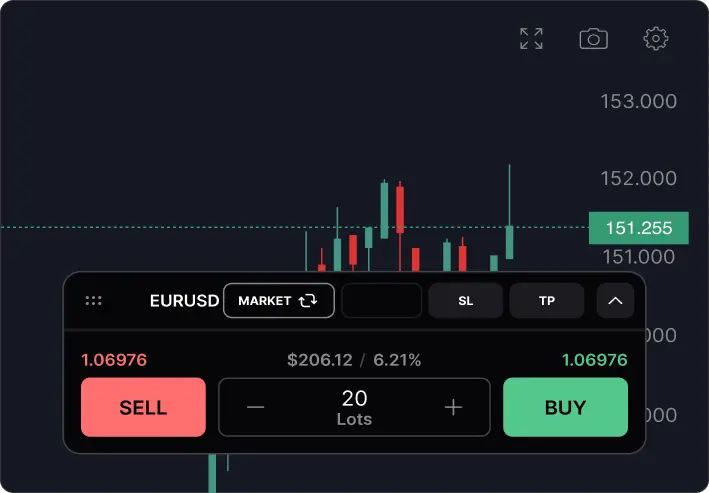Take chart screenshot with camera icon
Screen dimensions: 709x493
(593, 38)
